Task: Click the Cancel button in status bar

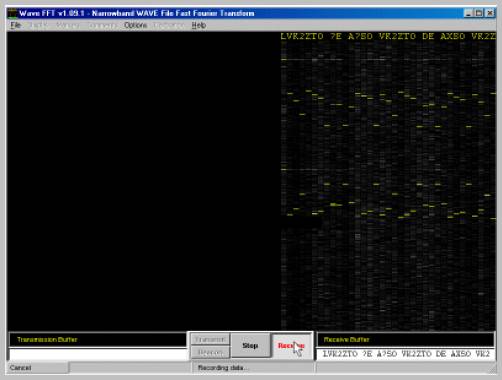Action: 37,368
